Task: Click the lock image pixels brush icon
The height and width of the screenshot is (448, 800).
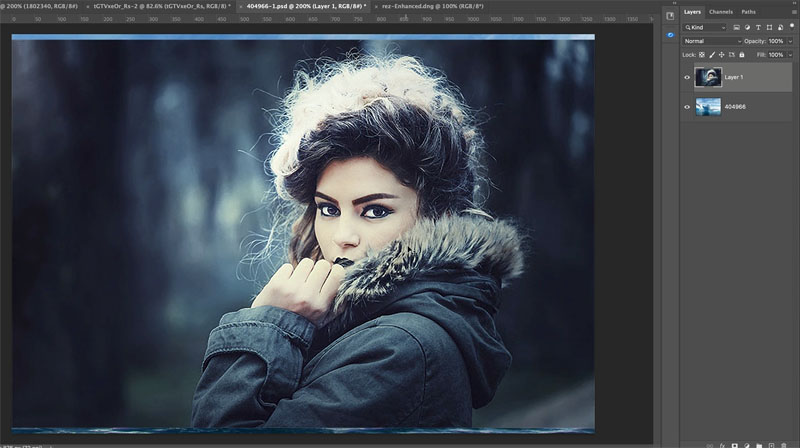Action: click(x=713, y=54)
